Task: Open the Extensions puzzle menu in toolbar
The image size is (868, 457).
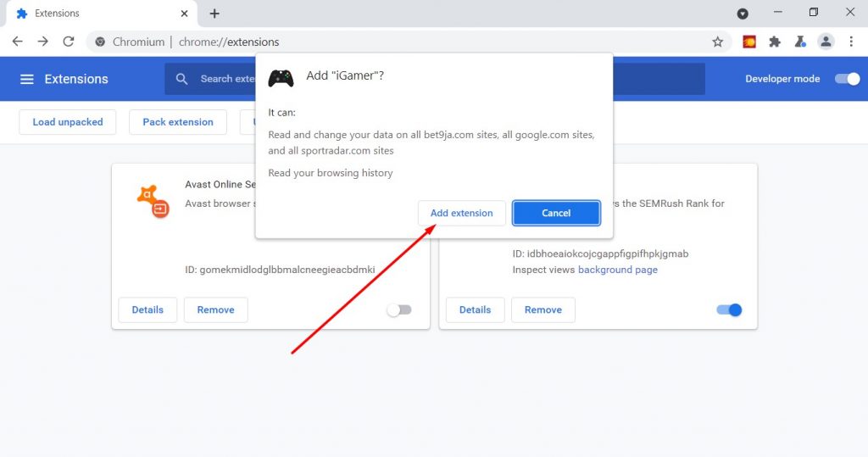Action: click(775, 42)
